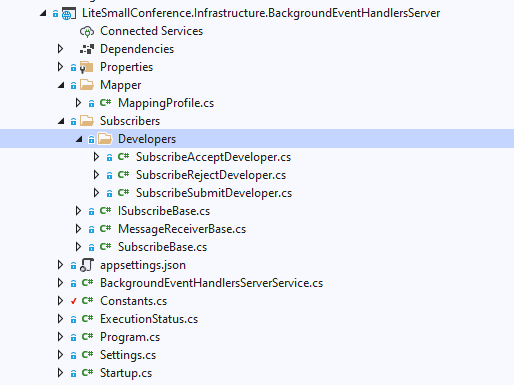Click the lock icon beside Program.cs

(x=73, y=338)
